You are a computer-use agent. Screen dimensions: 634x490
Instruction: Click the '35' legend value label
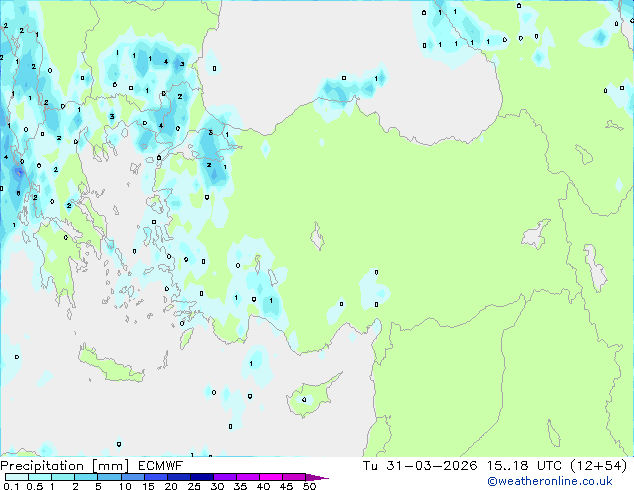coord(240,486)
